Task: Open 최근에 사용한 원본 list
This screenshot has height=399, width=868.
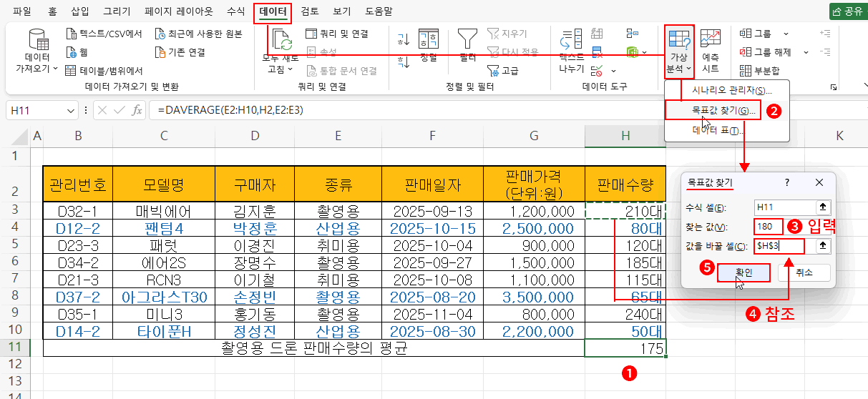Action: (198, 34)
